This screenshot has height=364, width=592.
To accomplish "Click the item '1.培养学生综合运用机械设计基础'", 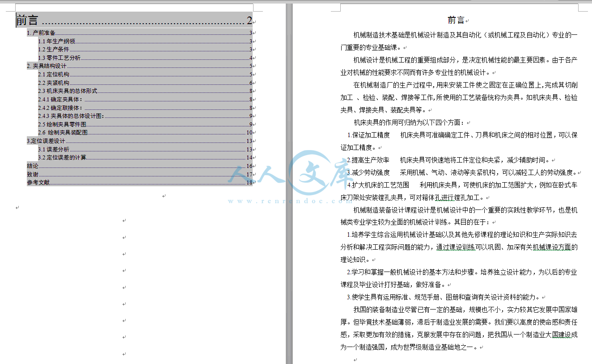I will (463, 234).
